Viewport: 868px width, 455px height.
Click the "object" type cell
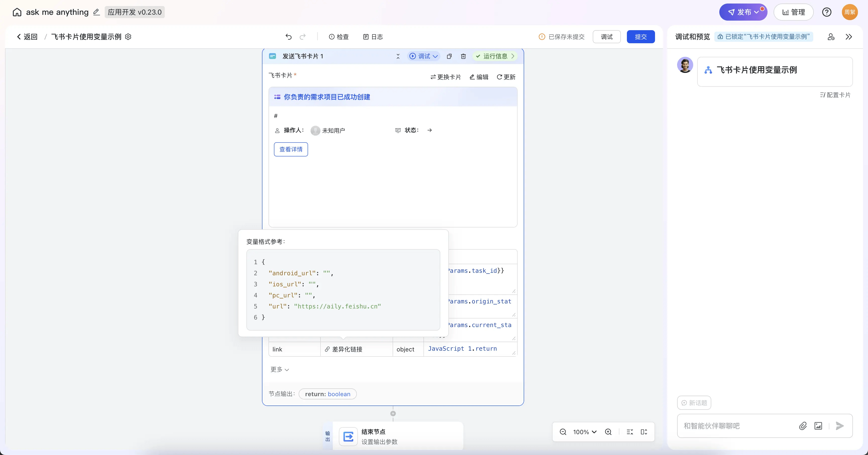(x=408, y=349)
